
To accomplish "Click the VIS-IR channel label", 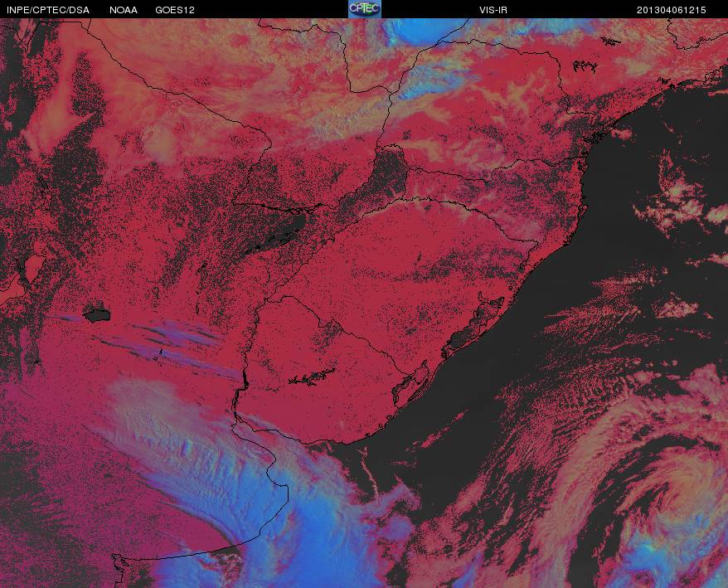I will (x=493, y=10).
